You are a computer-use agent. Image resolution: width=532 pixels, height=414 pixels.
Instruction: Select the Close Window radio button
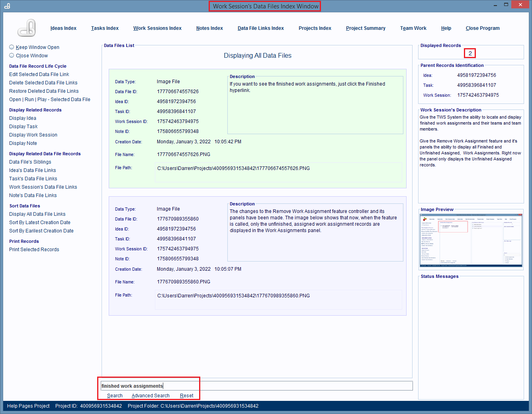point(12,55)
